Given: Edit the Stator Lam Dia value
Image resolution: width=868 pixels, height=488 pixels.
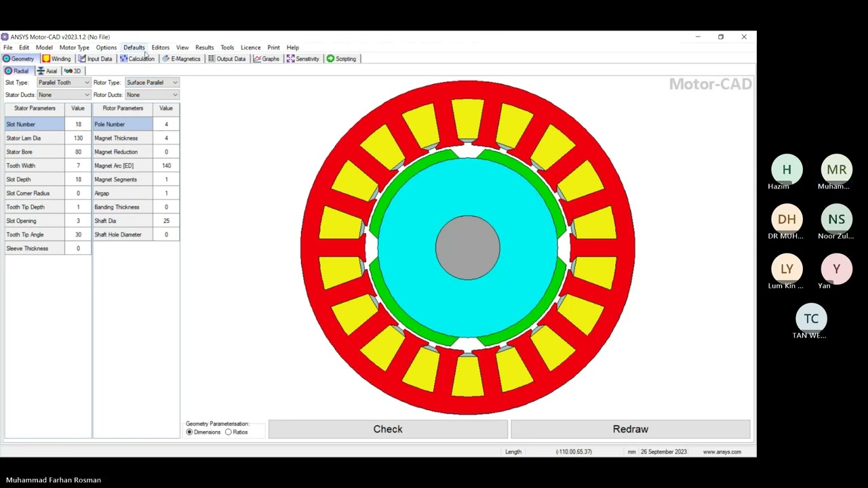Looking at the screenshot, I should click(78, 138).
